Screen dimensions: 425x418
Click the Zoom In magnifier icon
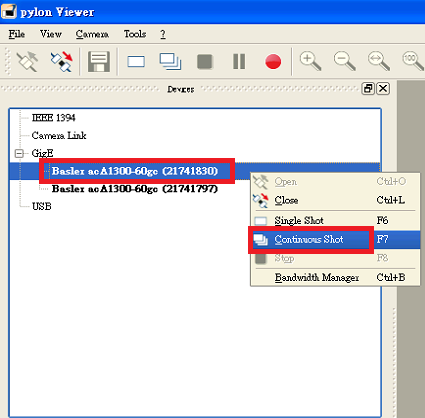[x=310, y=61]
